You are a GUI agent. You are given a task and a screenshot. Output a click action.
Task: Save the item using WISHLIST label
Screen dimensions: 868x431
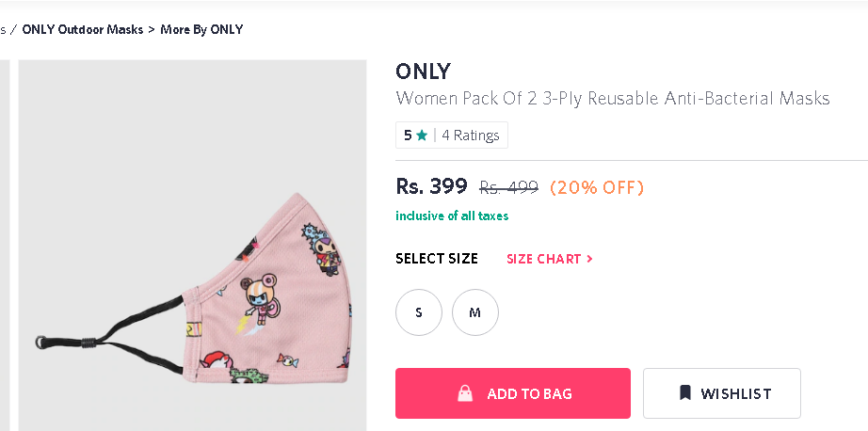(x=735, y=394)
